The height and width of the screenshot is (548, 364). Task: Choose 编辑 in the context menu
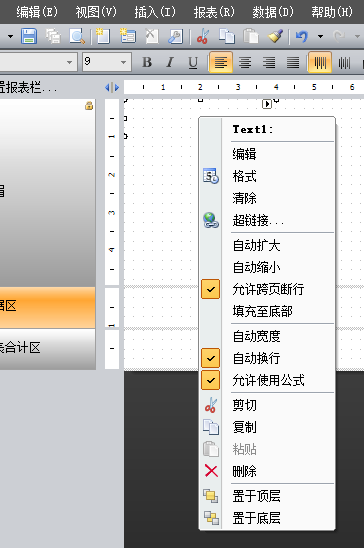267,154
